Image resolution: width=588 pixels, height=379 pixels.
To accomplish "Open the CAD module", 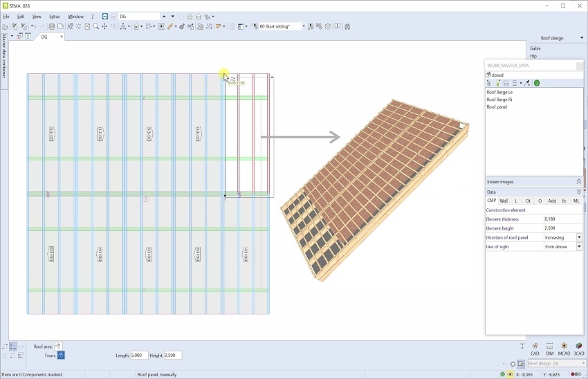I will [x=535, y=349].
